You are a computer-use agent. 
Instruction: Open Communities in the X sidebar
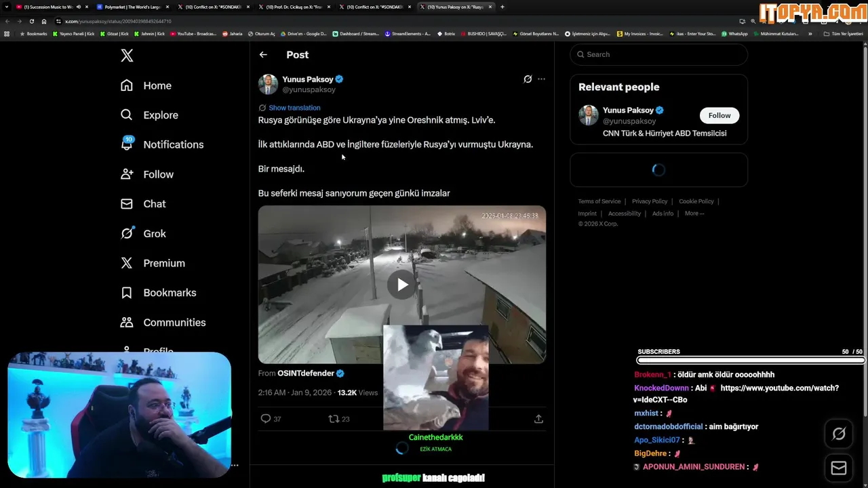(163, 323)
